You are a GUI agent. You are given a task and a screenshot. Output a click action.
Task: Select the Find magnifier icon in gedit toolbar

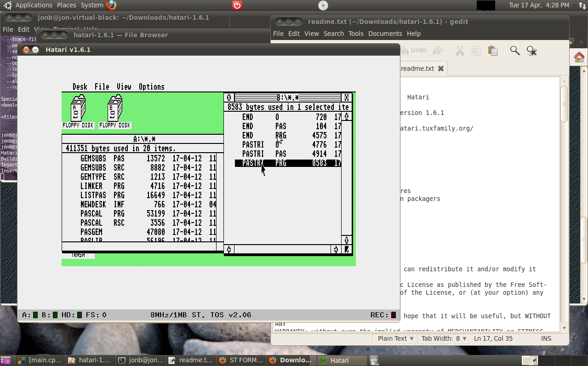click(514, 51)
